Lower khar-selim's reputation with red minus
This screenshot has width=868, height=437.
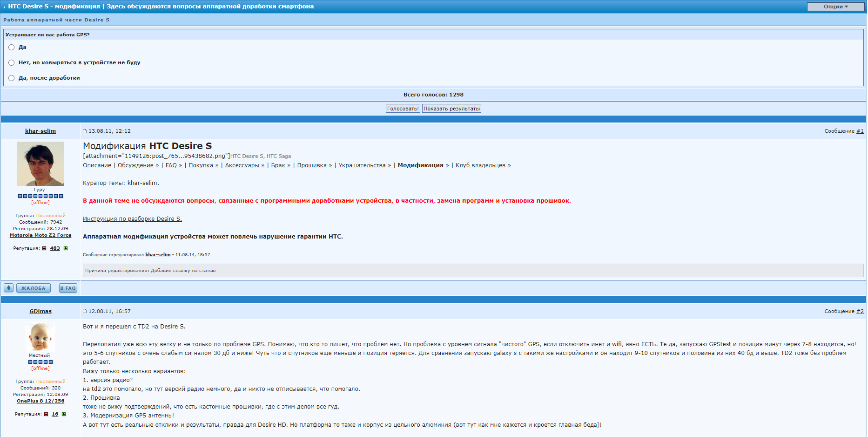[x=44, y=248]
